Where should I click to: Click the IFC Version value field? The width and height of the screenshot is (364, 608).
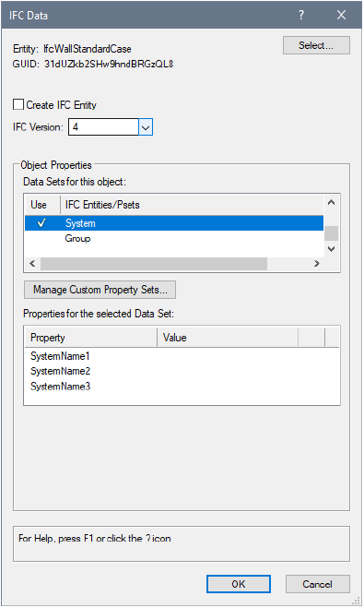click(103, 127)
